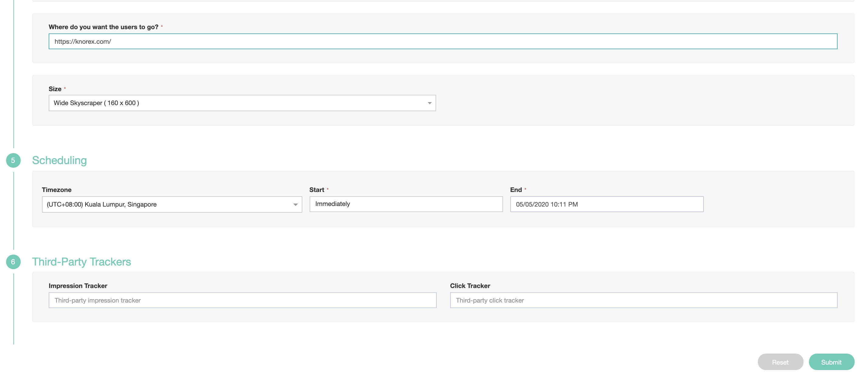Click the Timezone label
The width and height of the screenshot is (868, 384).
(57, 190)
